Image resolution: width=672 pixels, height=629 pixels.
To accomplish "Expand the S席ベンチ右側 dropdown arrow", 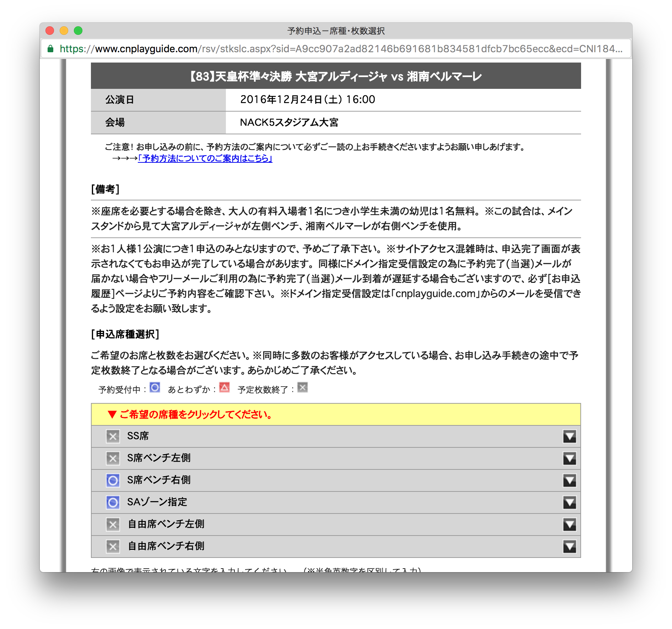I will tap(569, 480).
